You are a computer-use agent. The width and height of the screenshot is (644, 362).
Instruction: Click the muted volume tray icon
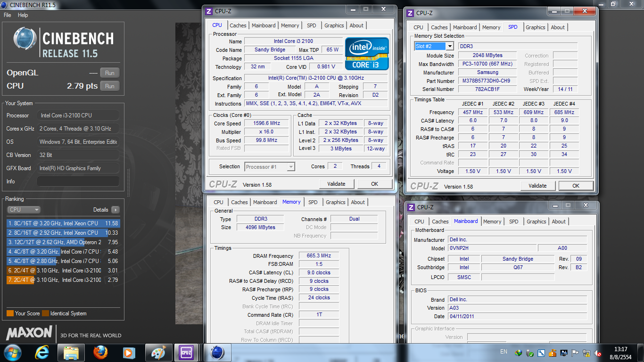pyautogui.click(x=598, y=353)
